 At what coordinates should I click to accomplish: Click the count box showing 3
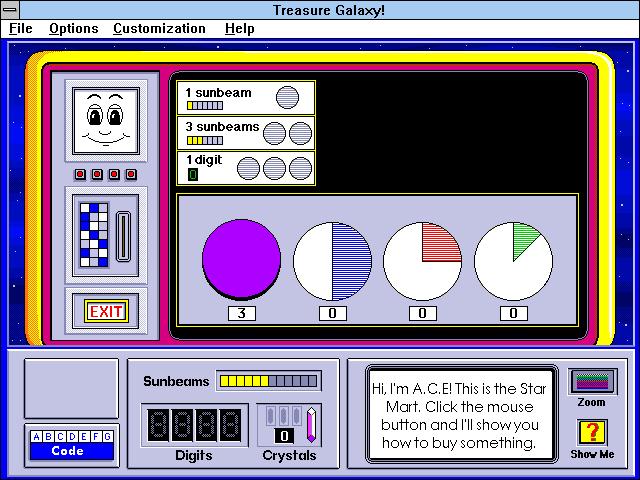(x=242, y=313)
